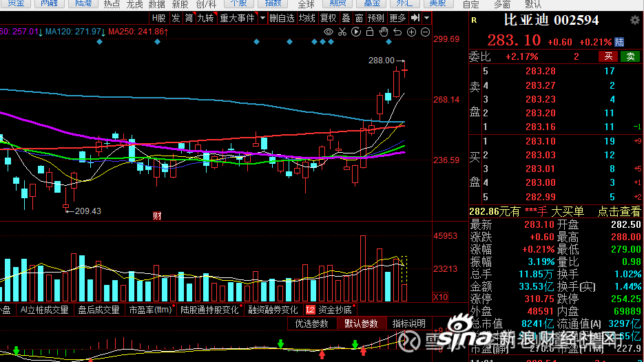This screenshot has width=644, height=362.
Task: Toggle the 简 simplified view button
Action: click(189, 18)
